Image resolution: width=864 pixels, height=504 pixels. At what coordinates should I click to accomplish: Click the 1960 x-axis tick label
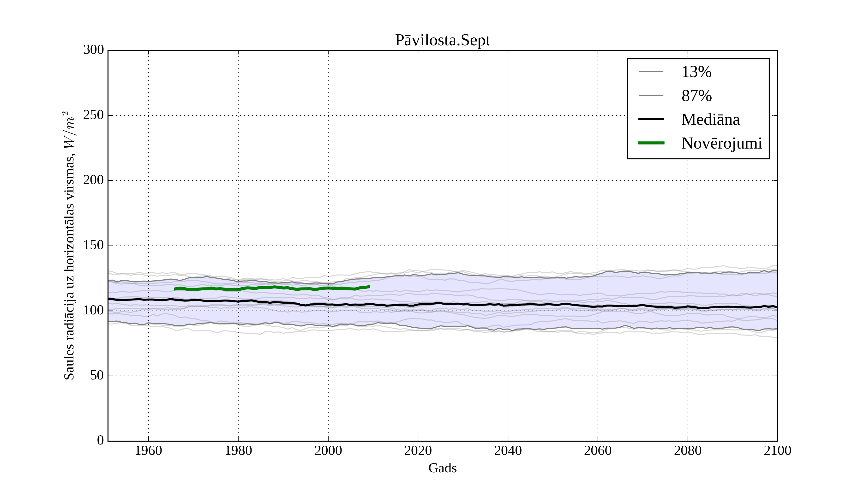coord(148,450)
